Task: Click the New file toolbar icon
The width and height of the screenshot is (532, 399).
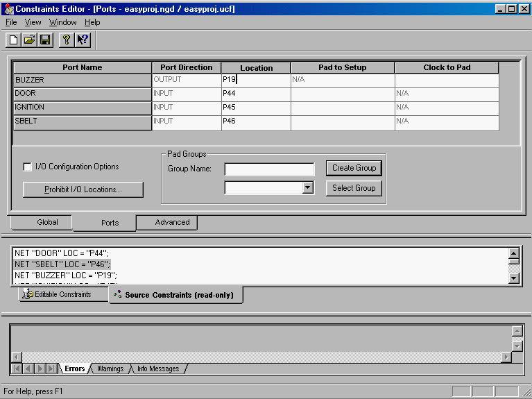Action: coord(13,40)
